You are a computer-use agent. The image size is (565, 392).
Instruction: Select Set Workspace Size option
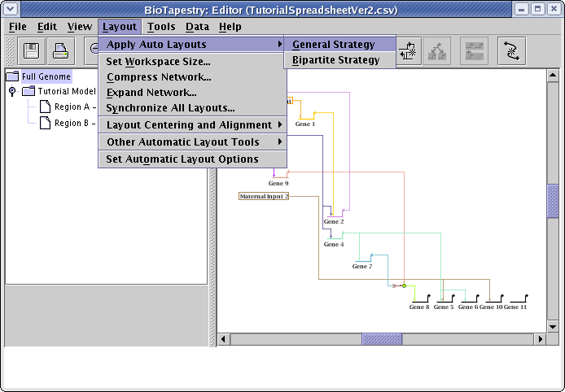[x=158, y=62]
